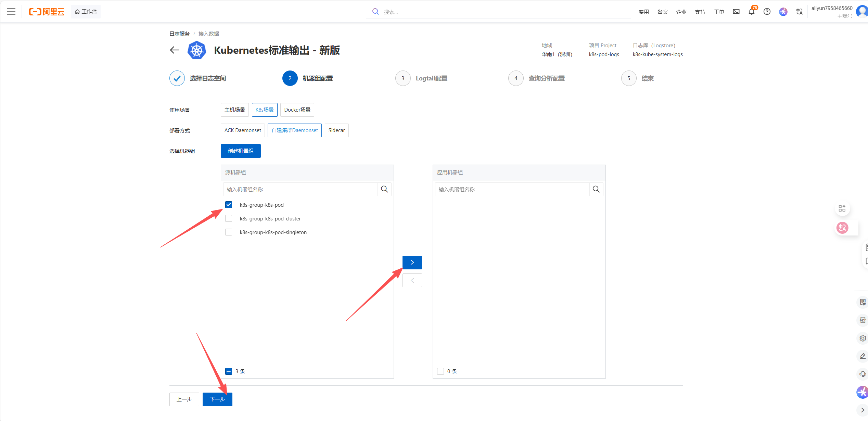Screen dimensions: 868x421
Task: Move selected group right with arrow button
Action: (x=412, y=263)
